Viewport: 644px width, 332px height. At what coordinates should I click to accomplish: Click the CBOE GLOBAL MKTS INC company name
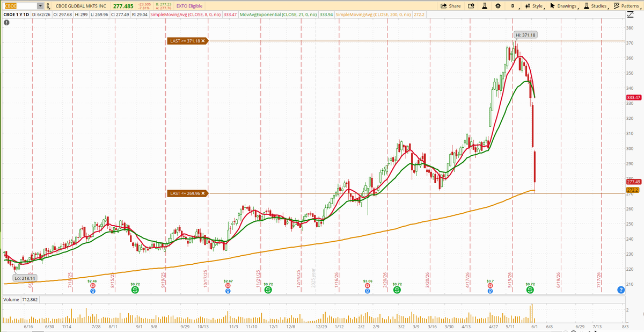[80, 6]
